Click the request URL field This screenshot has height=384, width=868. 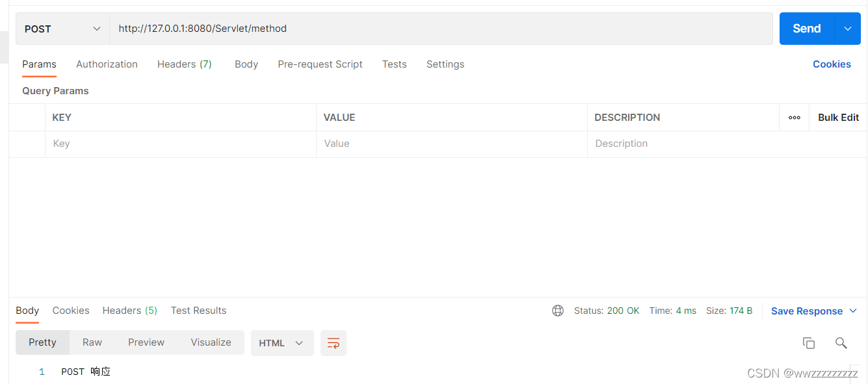coord(441,29)
